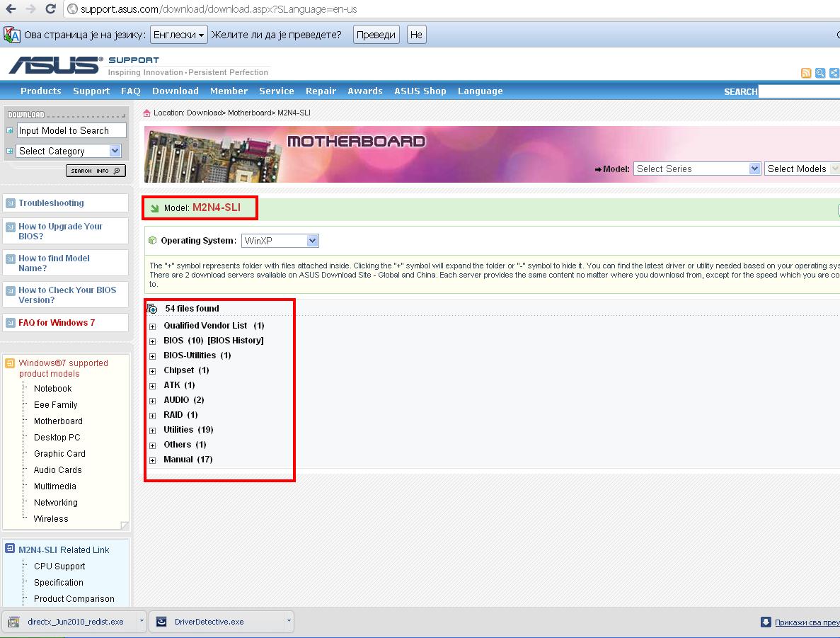This screenshot has height=638, width=840.
Task: Expand the Chipset folder
Action: (152, 371)
